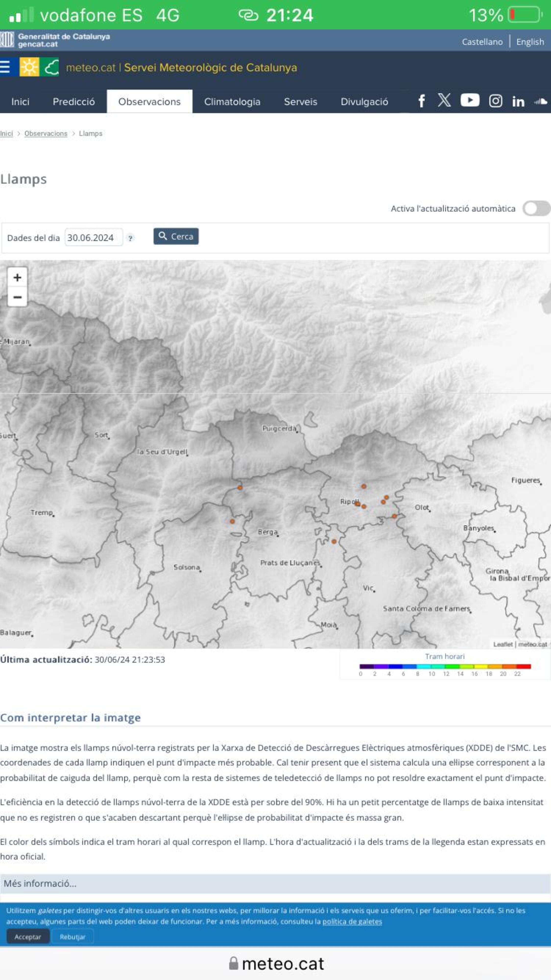The width and height of the screenshot is (551, 980).
Task: Click the yellow sun meteo.cat logo
Action: [x=29, y=67]
